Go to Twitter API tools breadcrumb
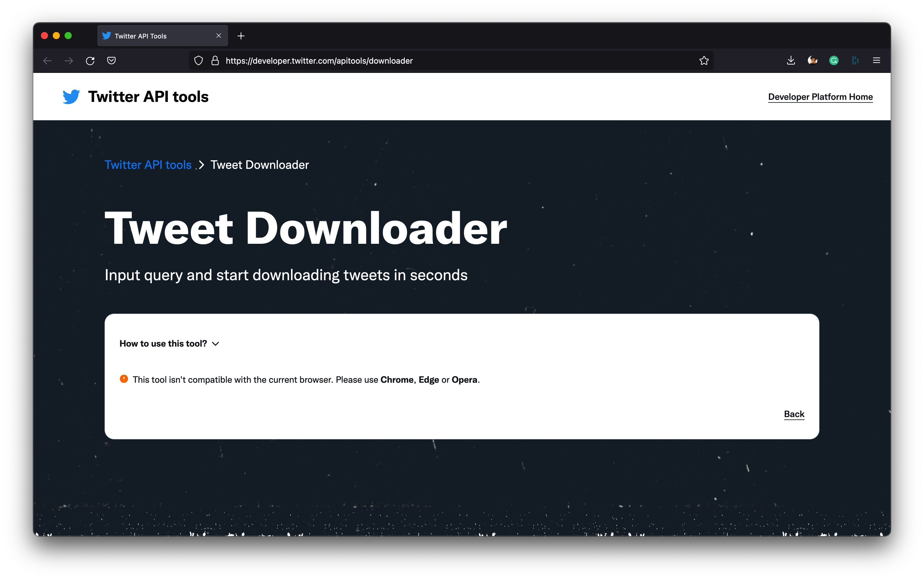 [148, 165]
